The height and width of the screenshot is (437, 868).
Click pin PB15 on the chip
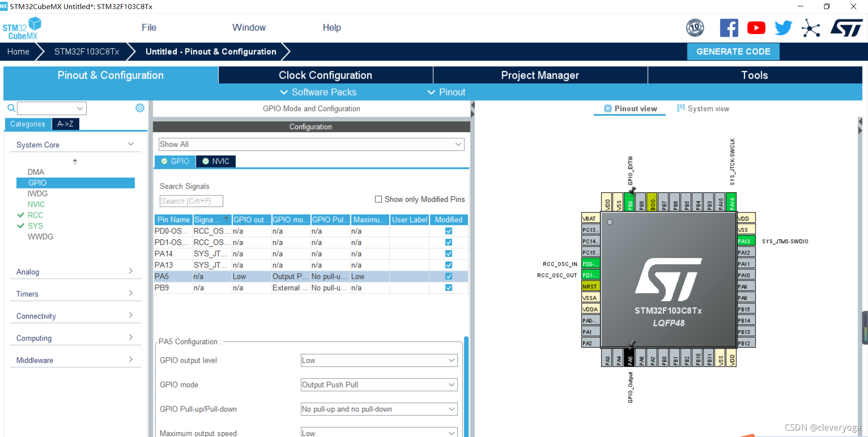(x=746, y=309)
